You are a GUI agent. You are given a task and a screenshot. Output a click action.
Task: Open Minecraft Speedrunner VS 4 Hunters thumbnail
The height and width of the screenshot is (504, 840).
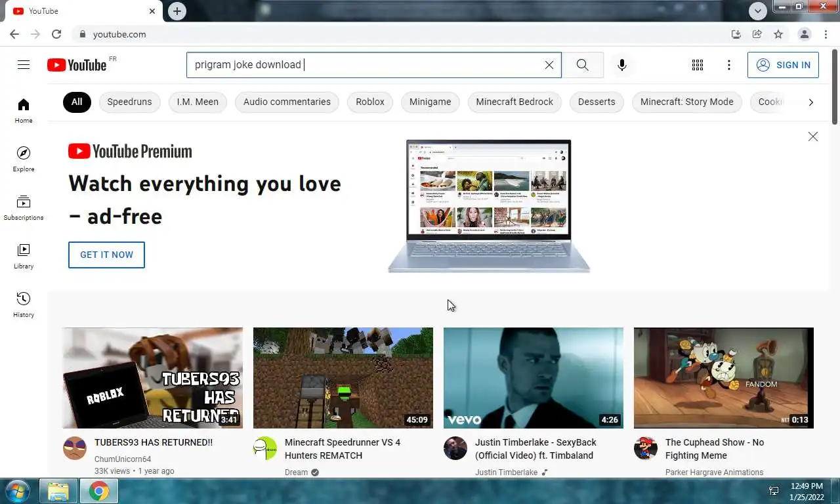click(x=343, y=378)
